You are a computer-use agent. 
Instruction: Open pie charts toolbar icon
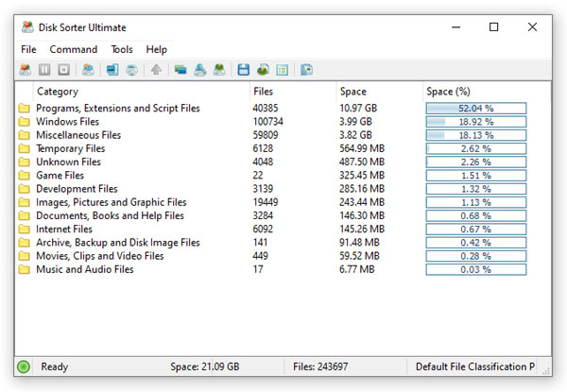[x=263, y=69]
